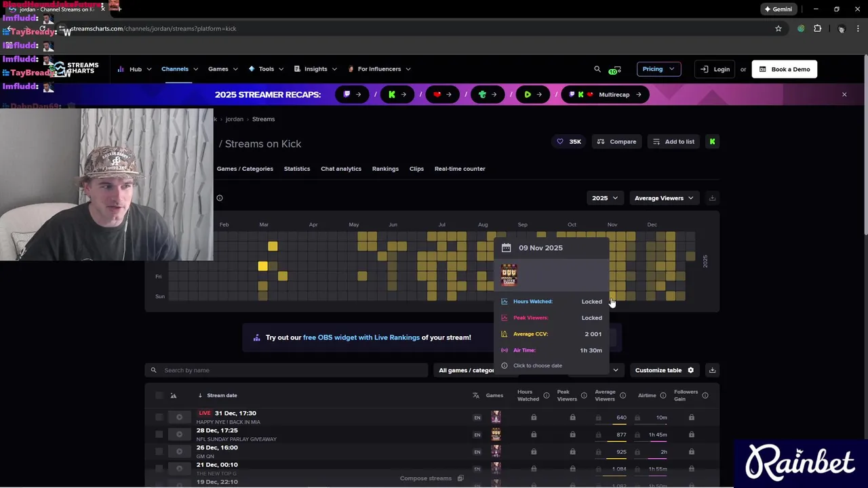Click the game icon in the date tooltip

point(509,275)
